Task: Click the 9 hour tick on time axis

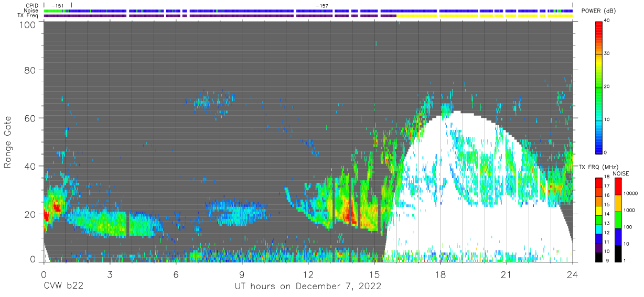Action: 242,274
